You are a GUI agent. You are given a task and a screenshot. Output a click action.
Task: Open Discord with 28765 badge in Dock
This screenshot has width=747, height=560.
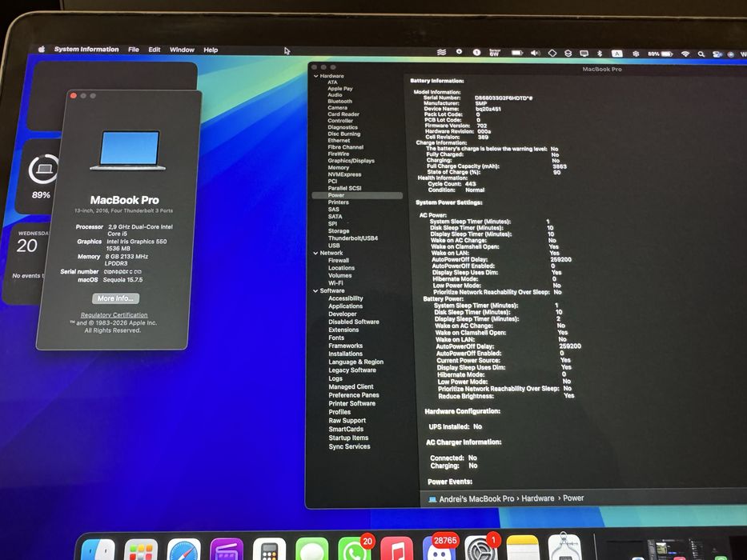point(439,549)
